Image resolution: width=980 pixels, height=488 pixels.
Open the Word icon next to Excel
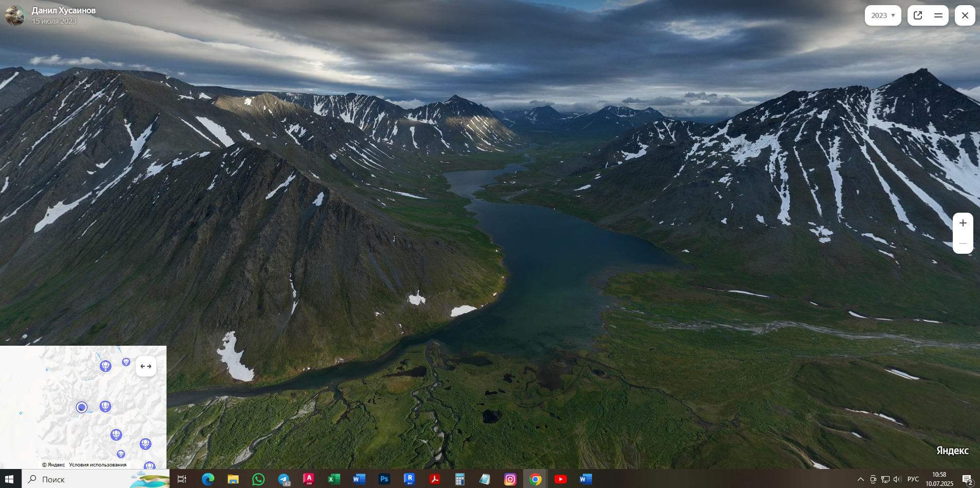(x=359, y=479)
